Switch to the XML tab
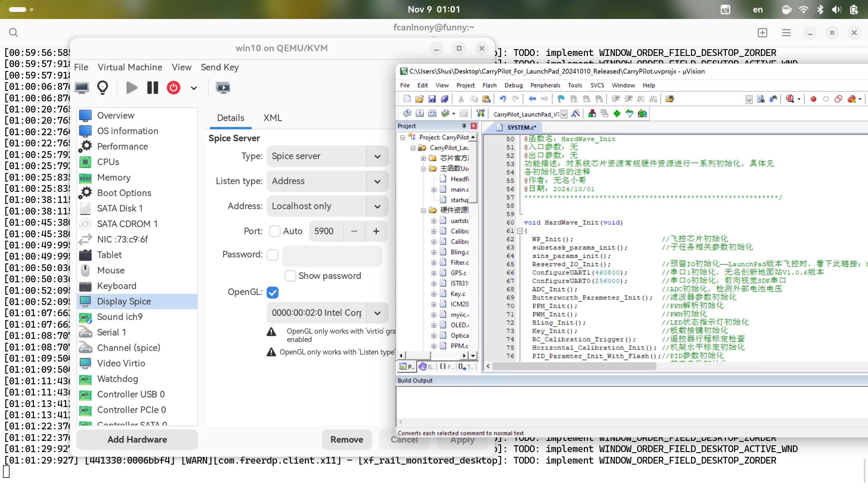Image resolution: width=868 pixels, height=488 pixels. (x=273, y=118)
